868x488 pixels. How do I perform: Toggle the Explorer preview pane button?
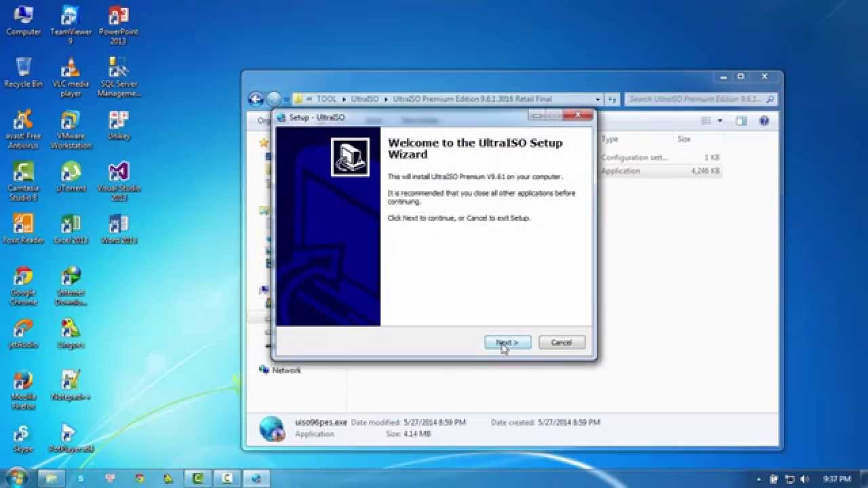pos(741,121)
